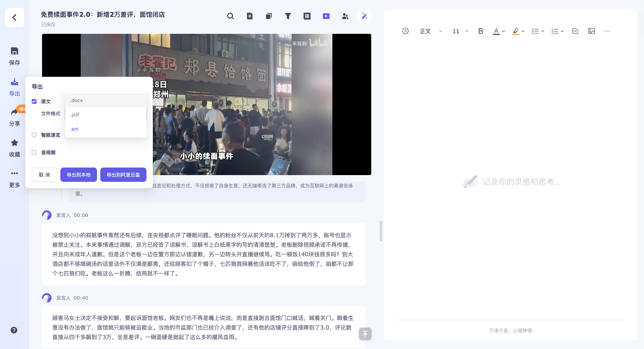Viewport: 644px width, 349px height.
Task: Click the Save icon in sidebar
Action: [15, 51]
